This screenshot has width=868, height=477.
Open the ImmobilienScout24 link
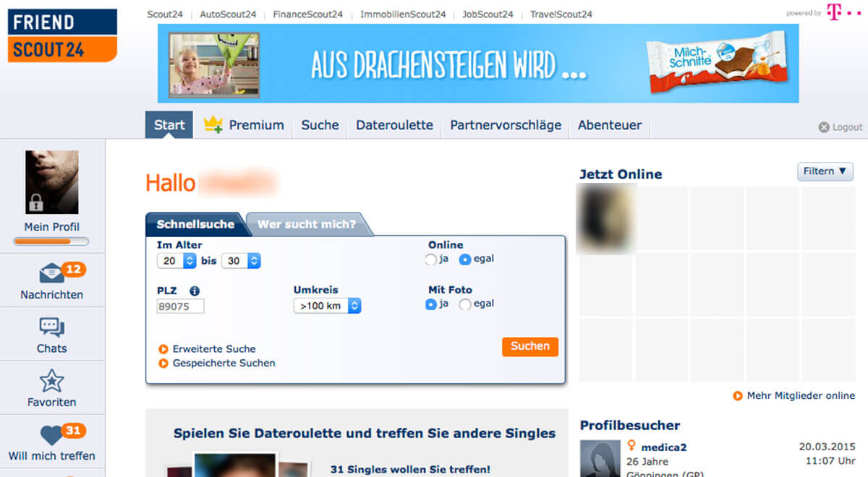[x=403, y=14]
